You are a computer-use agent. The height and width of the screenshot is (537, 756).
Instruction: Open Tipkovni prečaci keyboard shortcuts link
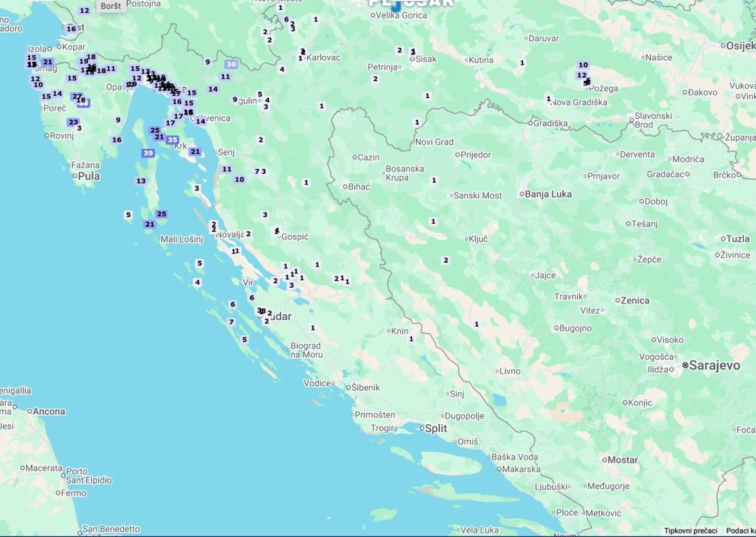coord(690,531)
